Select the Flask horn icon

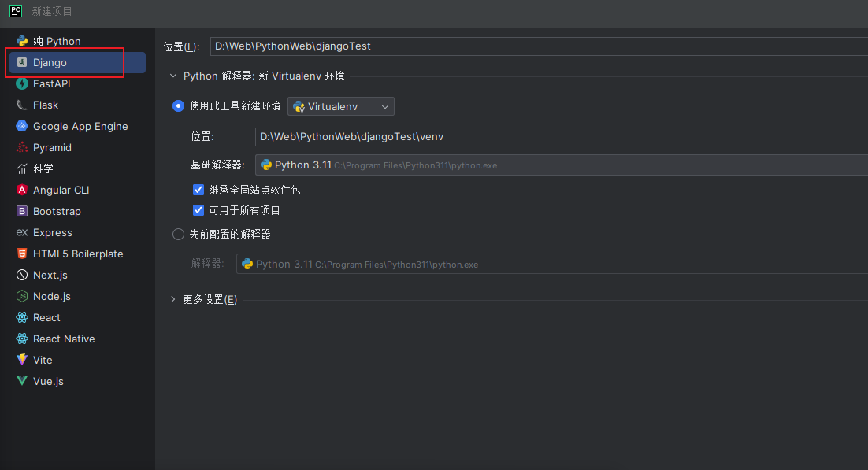pyautogui.click(x=22, y=105)
